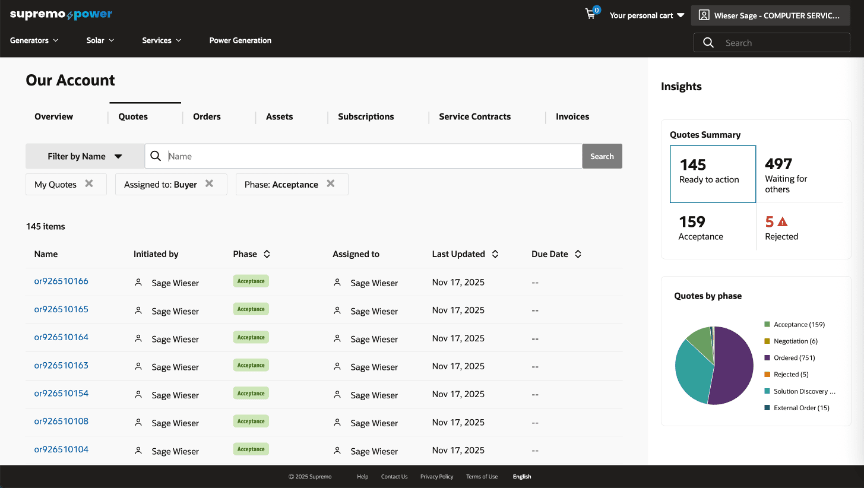Open the Privacy Policy footer link
864x488 pixels.
436,476
